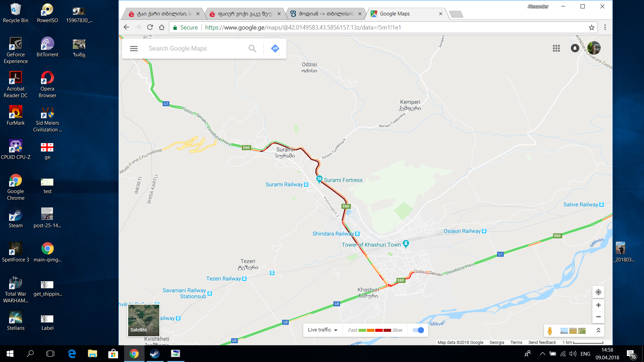Screen dimensions: 644x362
Task: Zoom in with the plus button
Action: tap(598, 305)
